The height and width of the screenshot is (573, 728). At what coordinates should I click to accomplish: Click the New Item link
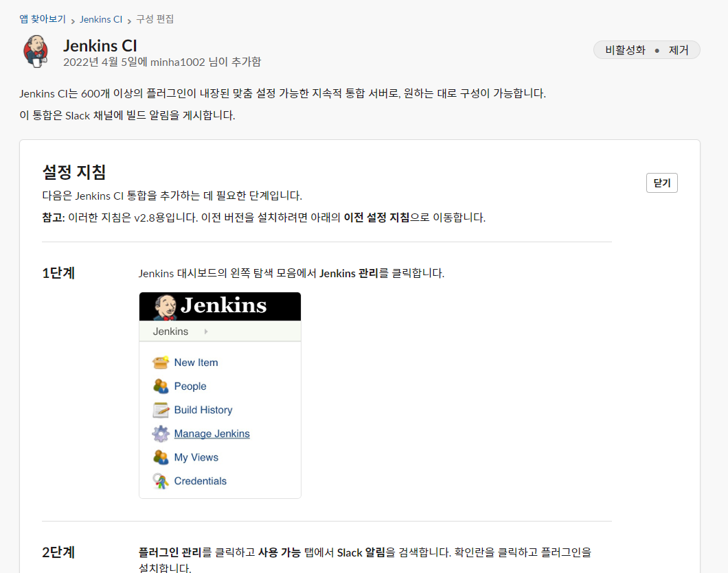click(196, 362)
